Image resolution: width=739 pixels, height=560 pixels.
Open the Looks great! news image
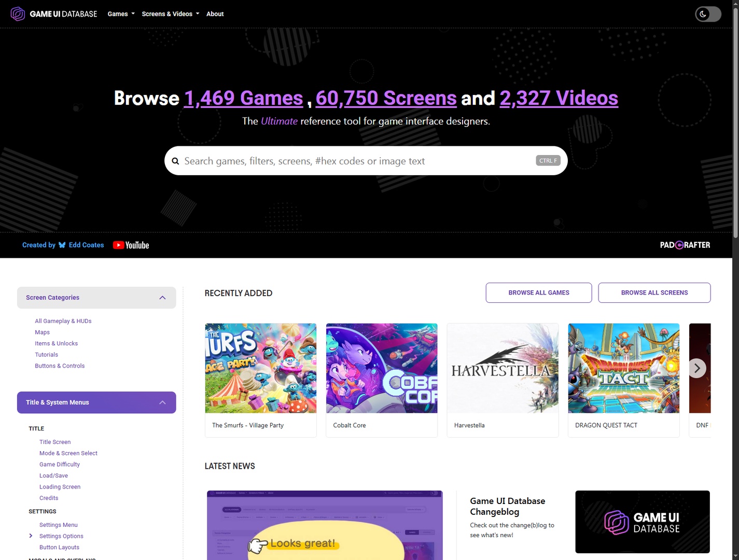pyautogui.click(x=325, y=525)
